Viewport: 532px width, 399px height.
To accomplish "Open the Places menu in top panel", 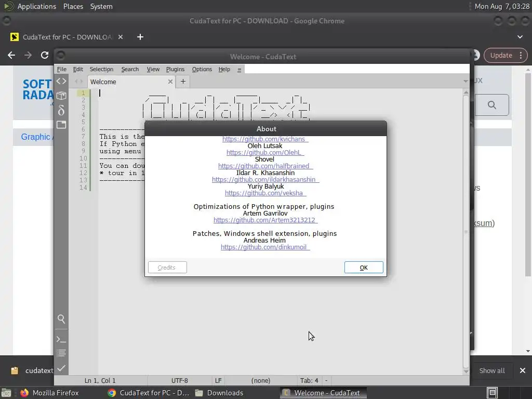I will [x=73, y=6].
